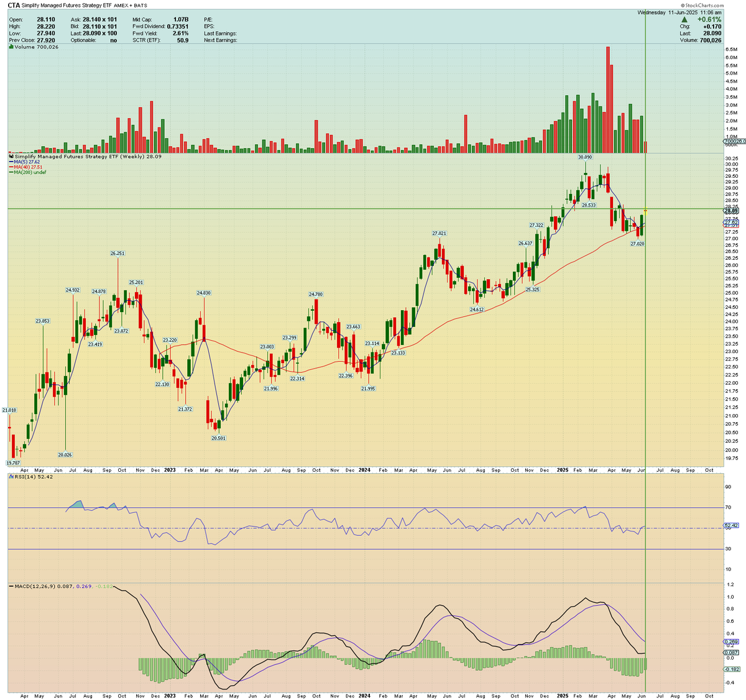Click the 23.853 price label
Screen dimensions: 746x700
click(42, 321)
